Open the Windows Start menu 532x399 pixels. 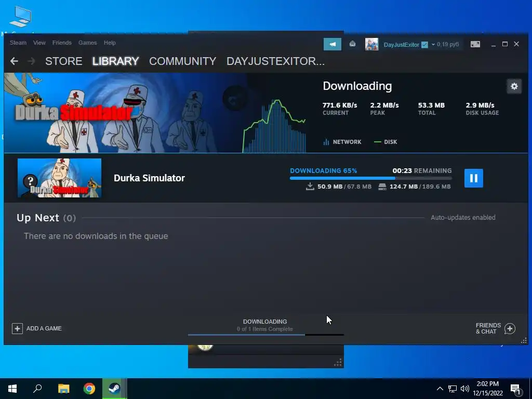tap(12, 389)
